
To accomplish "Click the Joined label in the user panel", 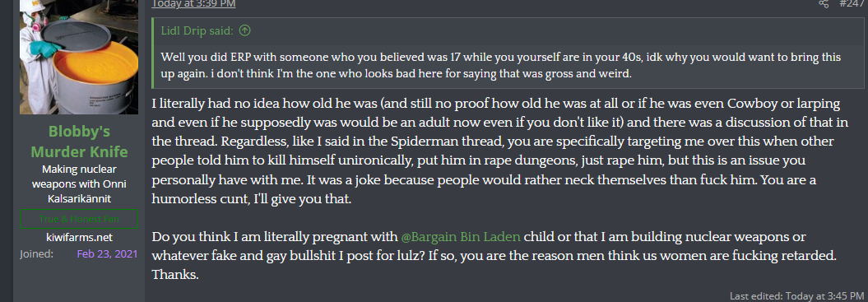I will coord(36,253).
